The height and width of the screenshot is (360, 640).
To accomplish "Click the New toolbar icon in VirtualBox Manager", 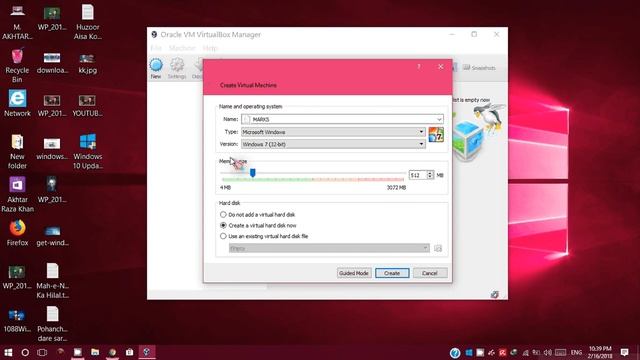I will [156, 68].
